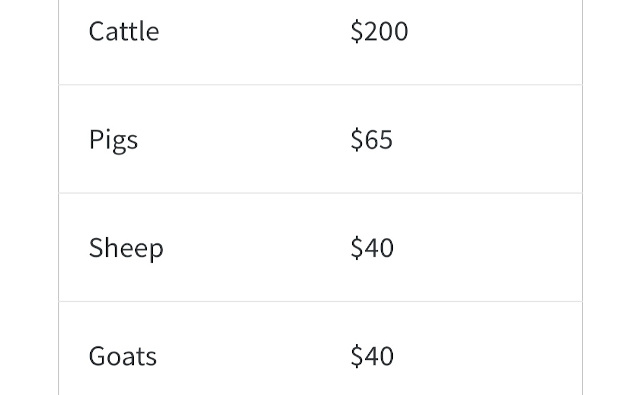This screenshot has width=640, height=395.
Task: Click the Sheep label
Action: pyautogui.click(x=126, y=248)
